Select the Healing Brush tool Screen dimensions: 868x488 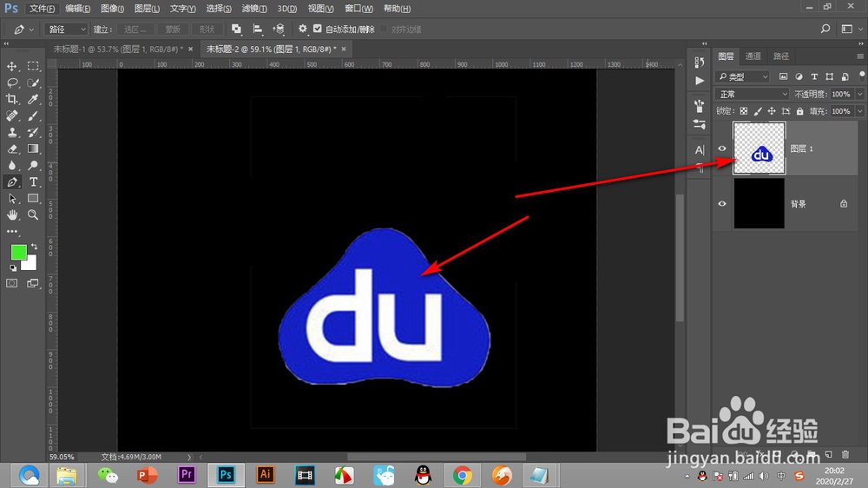(x=11, y=115)
